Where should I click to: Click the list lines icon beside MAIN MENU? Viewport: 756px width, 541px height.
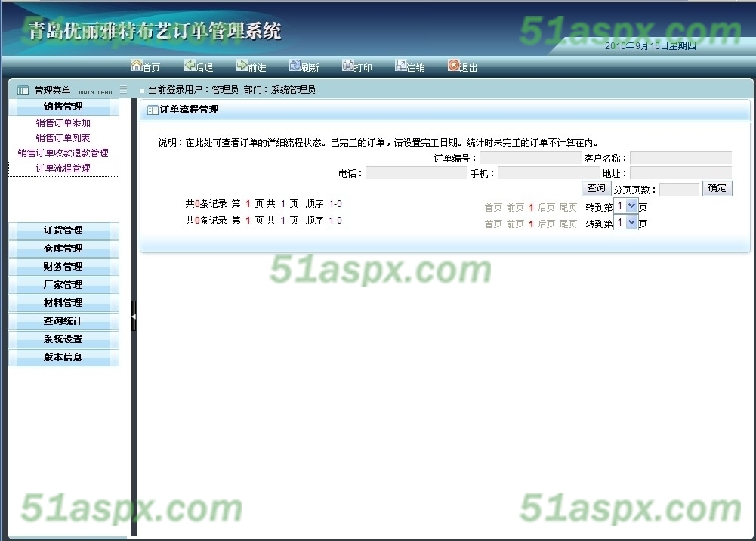click(x=123, y=89)
